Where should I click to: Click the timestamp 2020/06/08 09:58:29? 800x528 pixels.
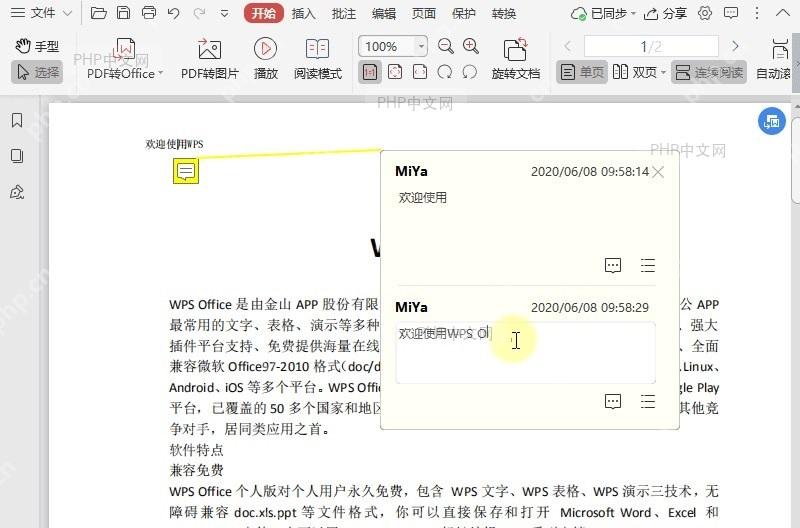click(x=590, y=308)
